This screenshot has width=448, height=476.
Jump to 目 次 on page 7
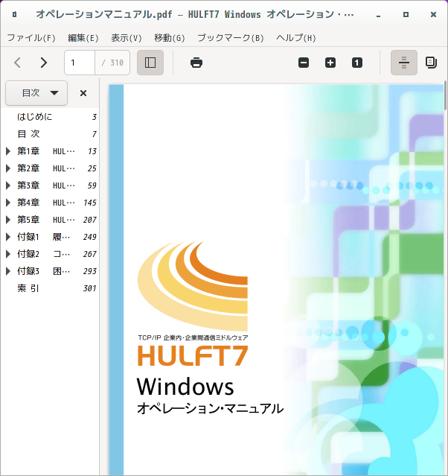(x=28, y=134)
